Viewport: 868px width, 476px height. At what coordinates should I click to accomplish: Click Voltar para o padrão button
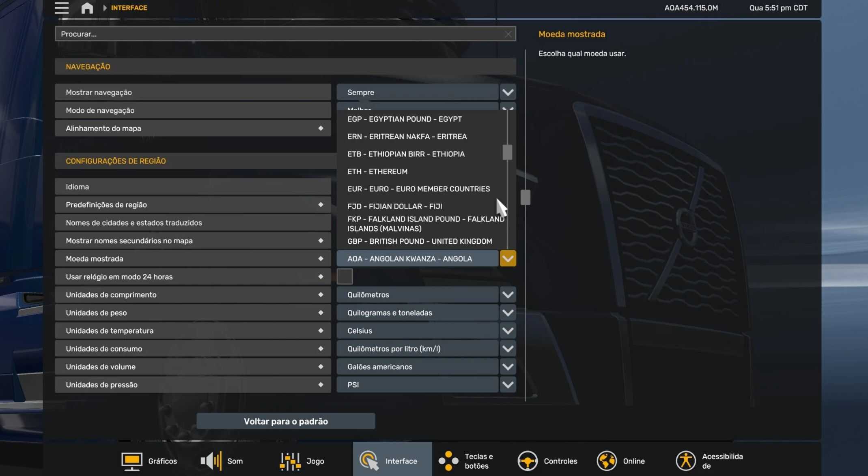pos(286,421)
